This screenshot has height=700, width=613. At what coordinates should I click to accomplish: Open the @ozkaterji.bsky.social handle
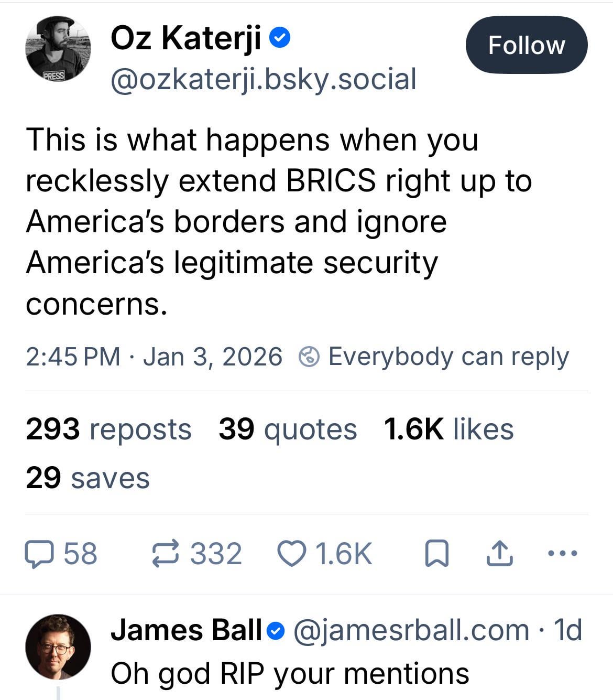coord(264,79)
